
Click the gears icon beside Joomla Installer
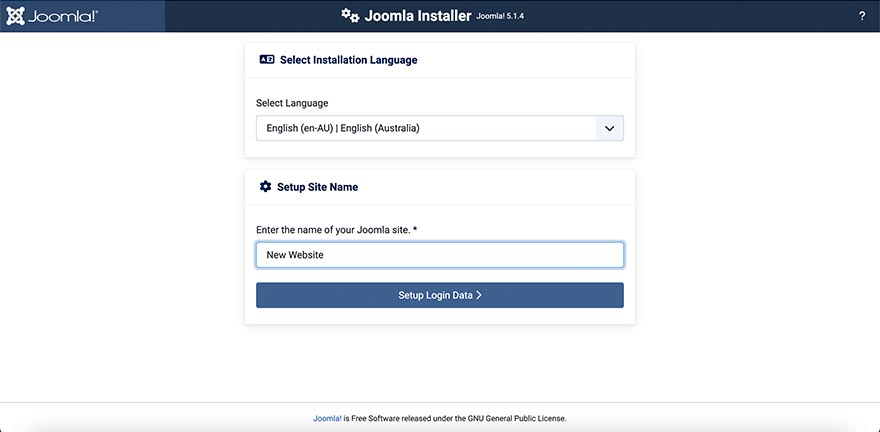coord(350,16)
